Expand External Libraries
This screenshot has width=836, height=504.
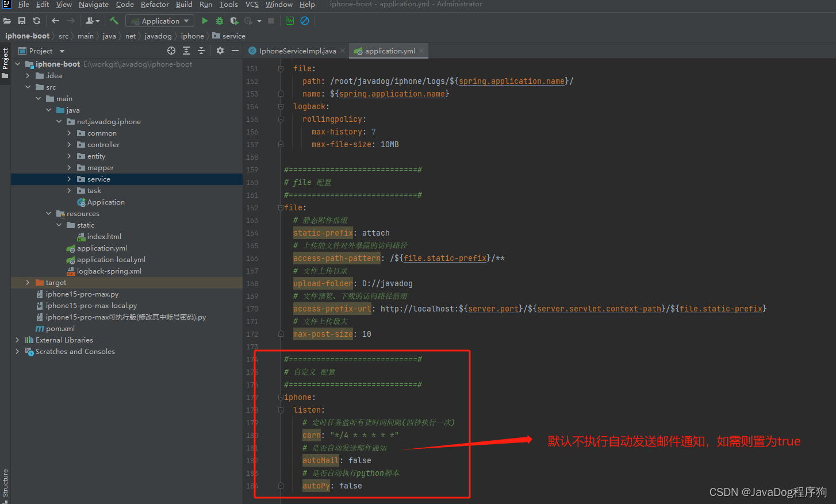(x=17, y=340)
